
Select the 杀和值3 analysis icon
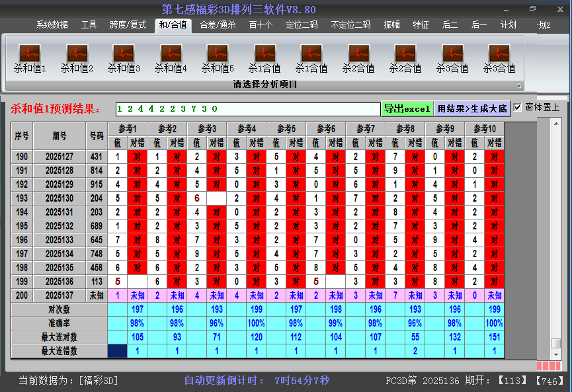pos(124,58)
